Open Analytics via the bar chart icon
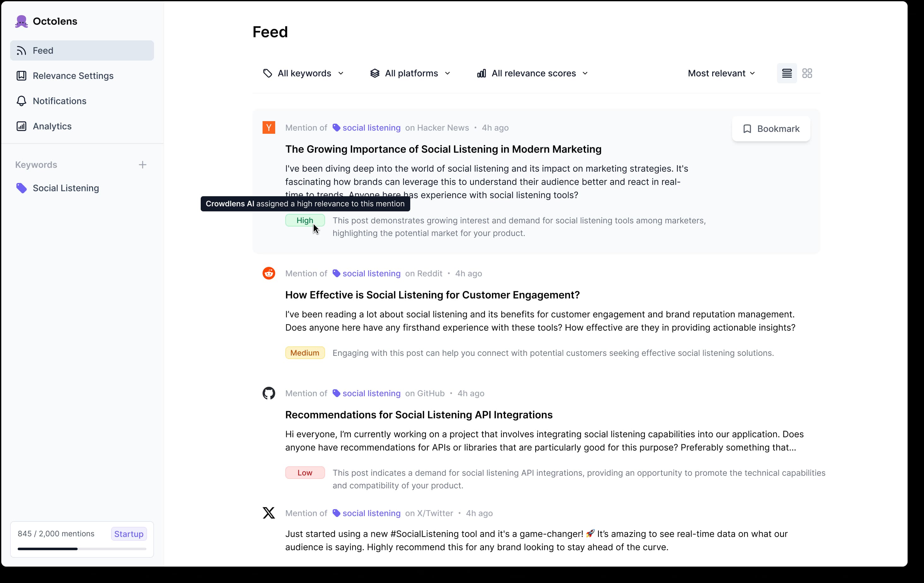The image size is (924, 583). 21,126
